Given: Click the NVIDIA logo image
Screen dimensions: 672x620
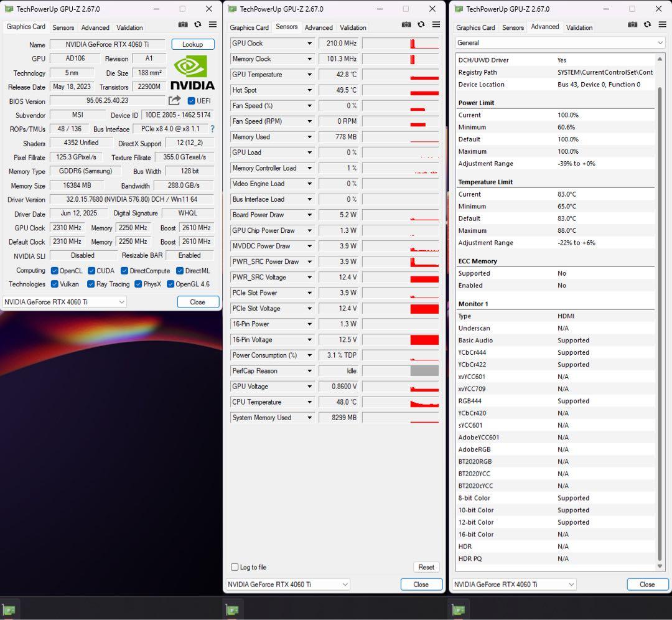Looking at the screenshot, I should [192, 73].
